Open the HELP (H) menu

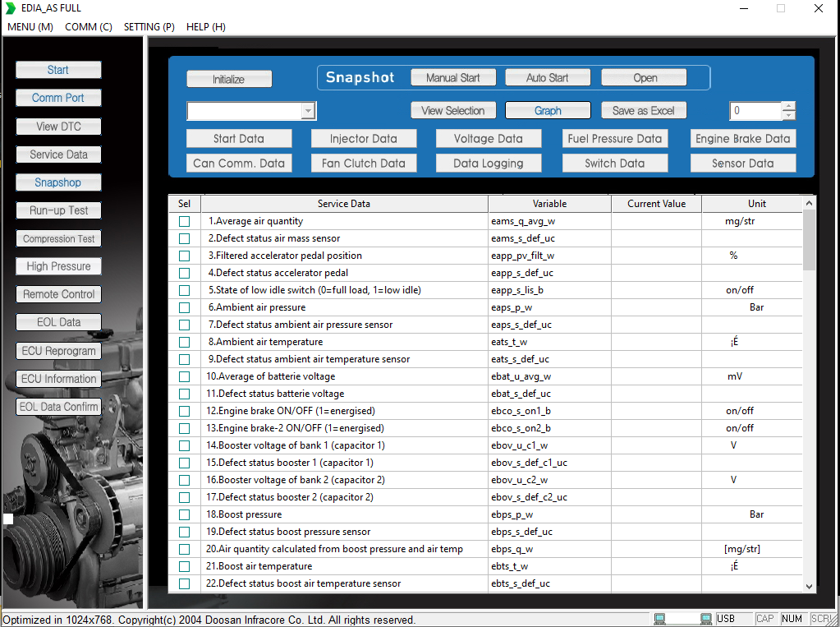point(206,27)
